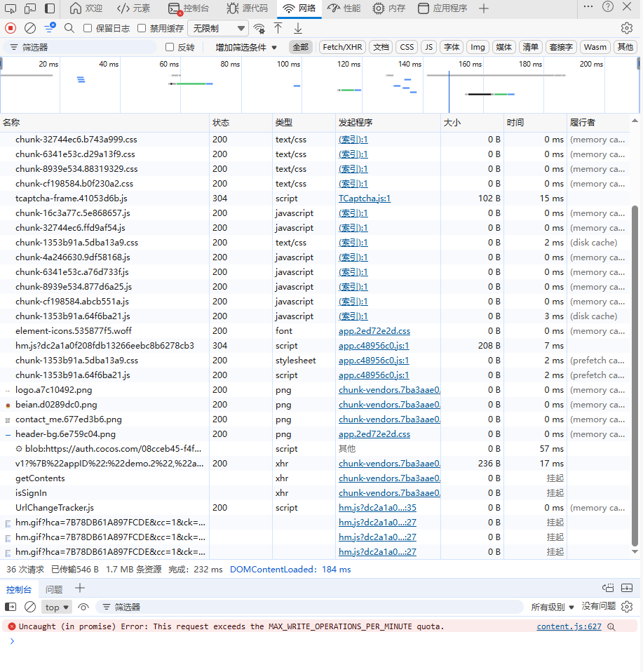This screenshot has height=672, width=643.
Task: Clear the console output
Action: pyautogui.click(x=30, y=607)
